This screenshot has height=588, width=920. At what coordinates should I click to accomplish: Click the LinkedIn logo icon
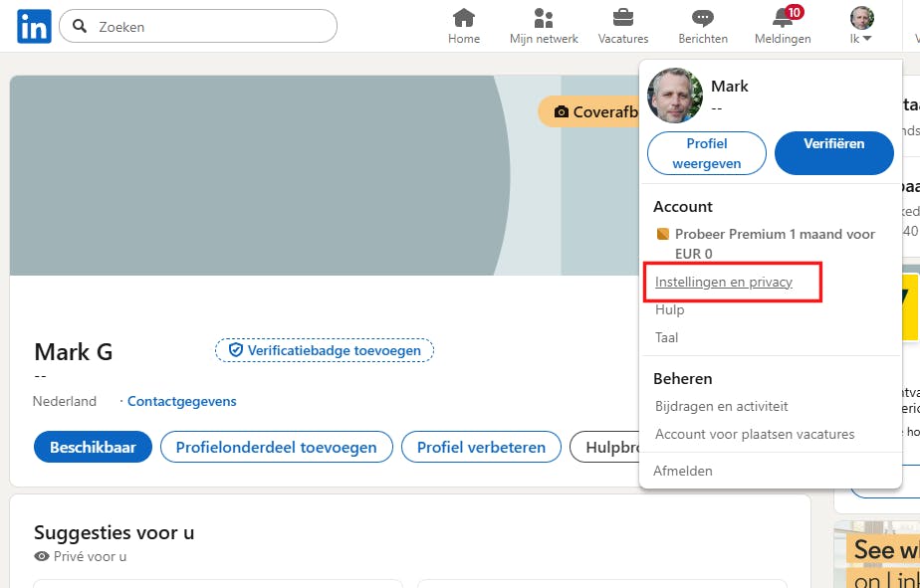click(34, 27)
